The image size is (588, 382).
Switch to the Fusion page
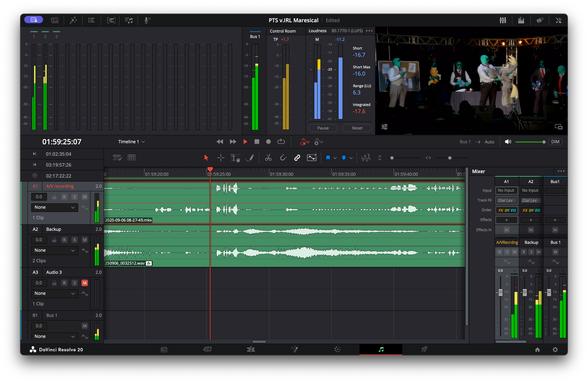[x=294, y=349]
